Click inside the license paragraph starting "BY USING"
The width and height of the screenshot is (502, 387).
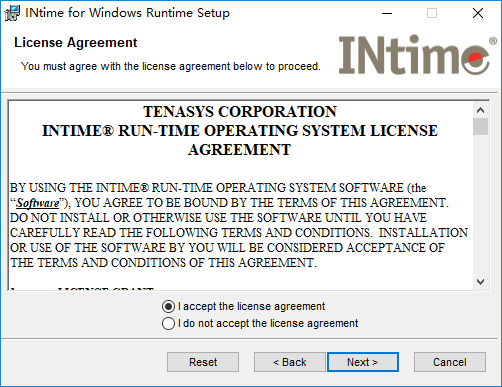(239, 225)
